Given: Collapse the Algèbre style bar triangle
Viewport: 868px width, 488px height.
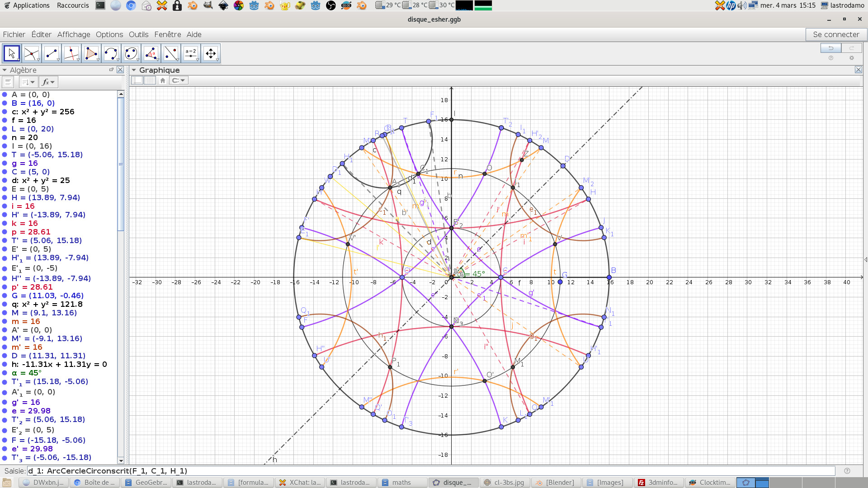Looking at the screenshot, I should [5, 70].
